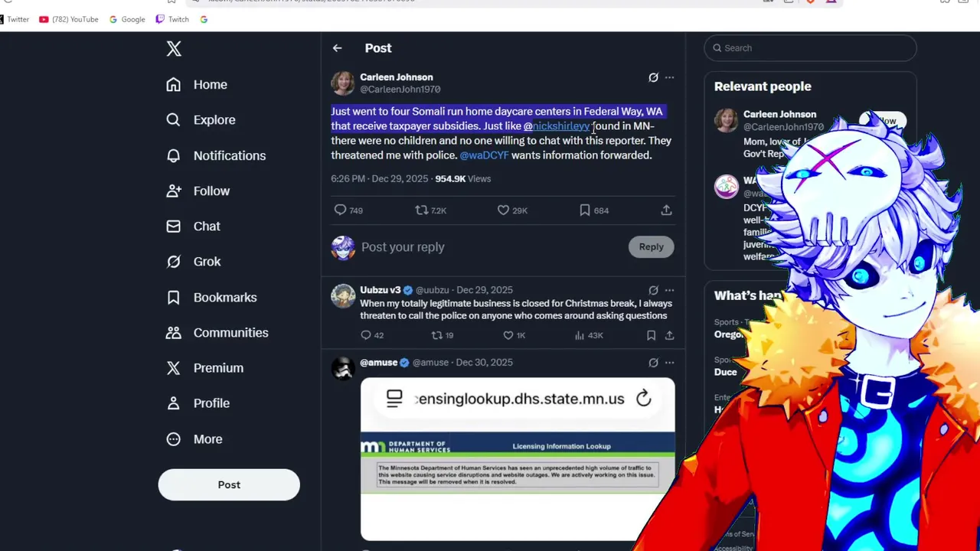Screen dimensions: 980x551
Task: Click Grok icon on Carleen Johnson's post
Action: [653, 77]
